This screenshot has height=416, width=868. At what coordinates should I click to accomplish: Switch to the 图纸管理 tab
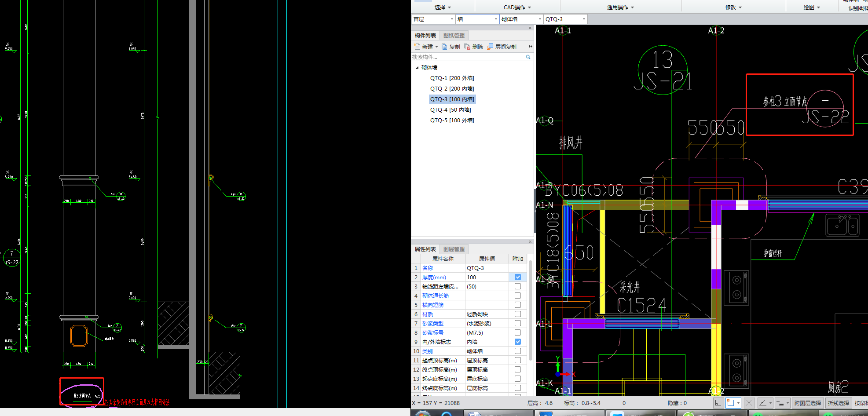coord(454,35)
